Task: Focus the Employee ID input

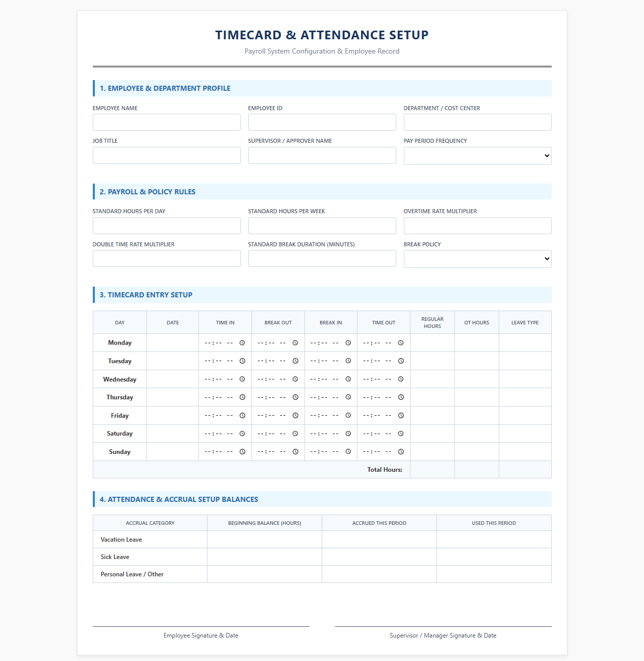Action: (322, 122)
